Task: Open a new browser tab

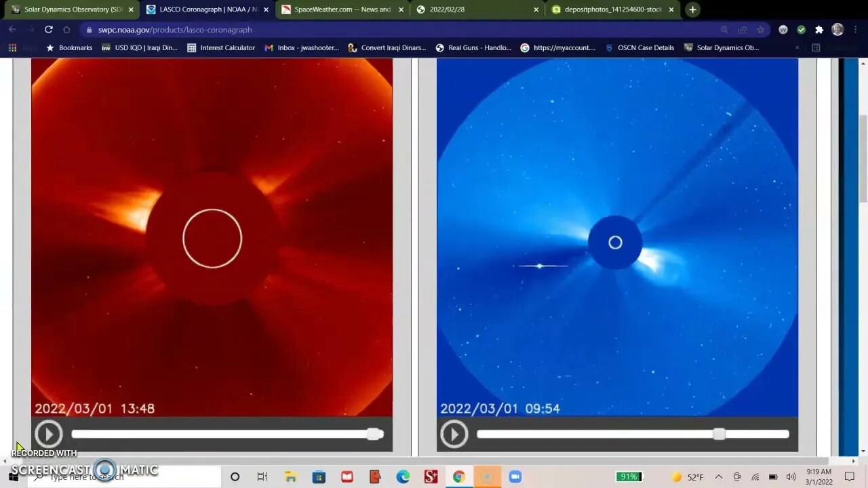Action: click(692, 9)
